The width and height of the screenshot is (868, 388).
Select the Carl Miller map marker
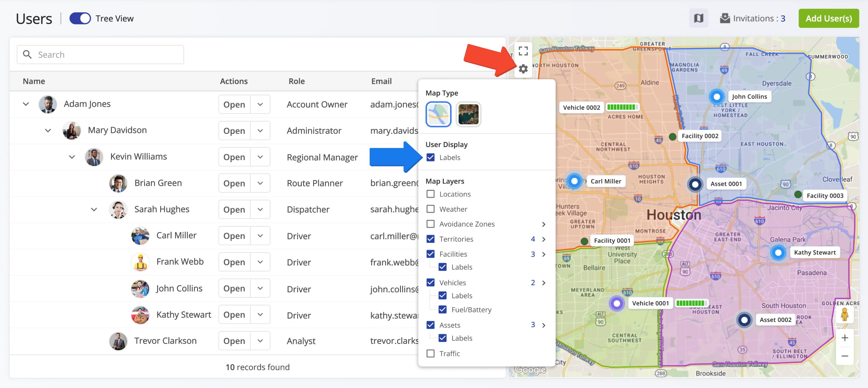point(574,181)
